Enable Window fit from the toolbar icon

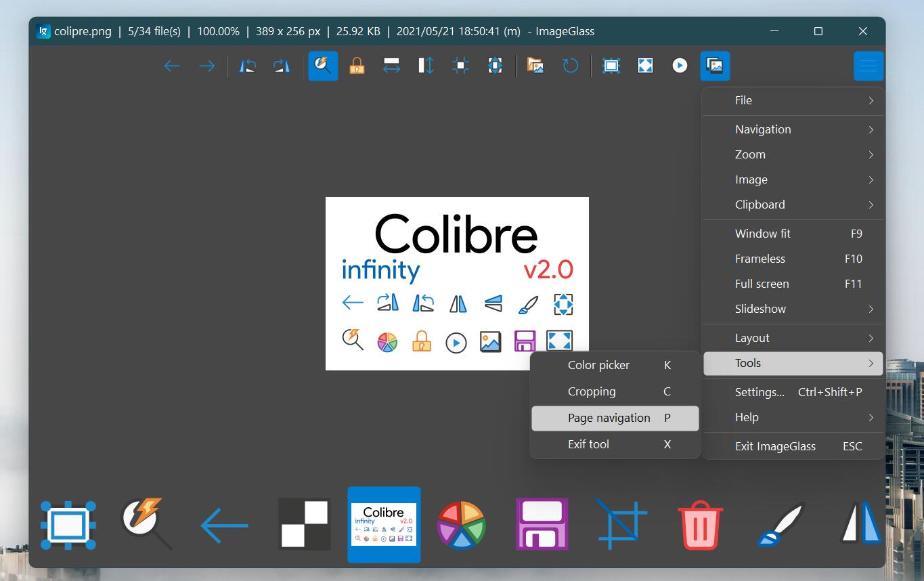611,66
